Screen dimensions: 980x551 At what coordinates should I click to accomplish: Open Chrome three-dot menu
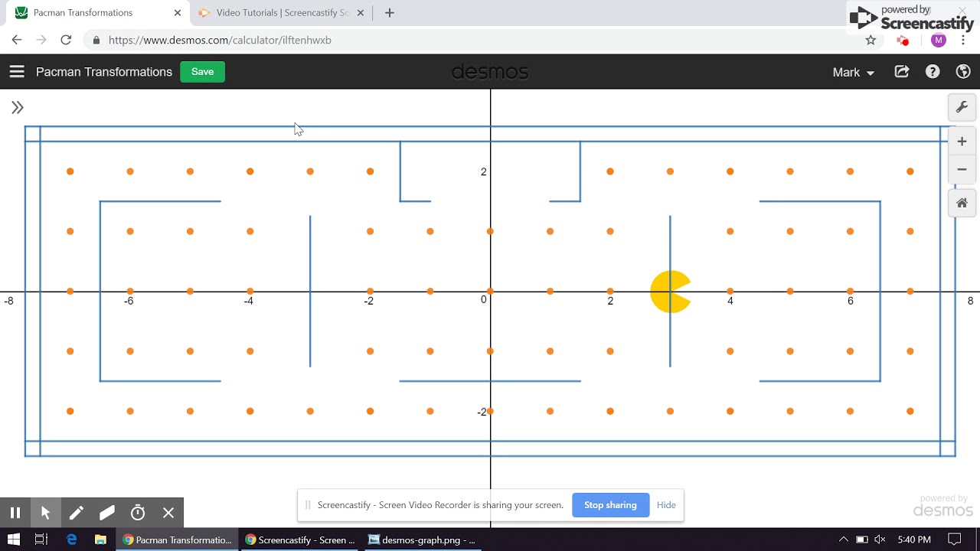(x=963, y=40)
